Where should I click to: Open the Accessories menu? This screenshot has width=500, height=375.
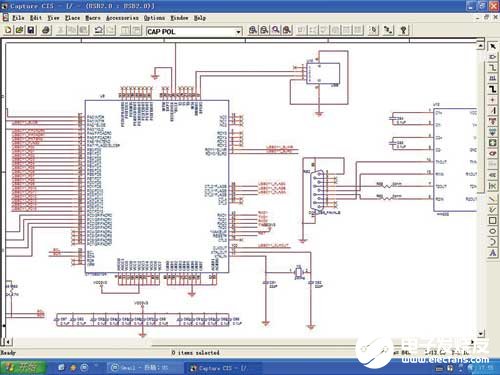click(x=122, y=18)
